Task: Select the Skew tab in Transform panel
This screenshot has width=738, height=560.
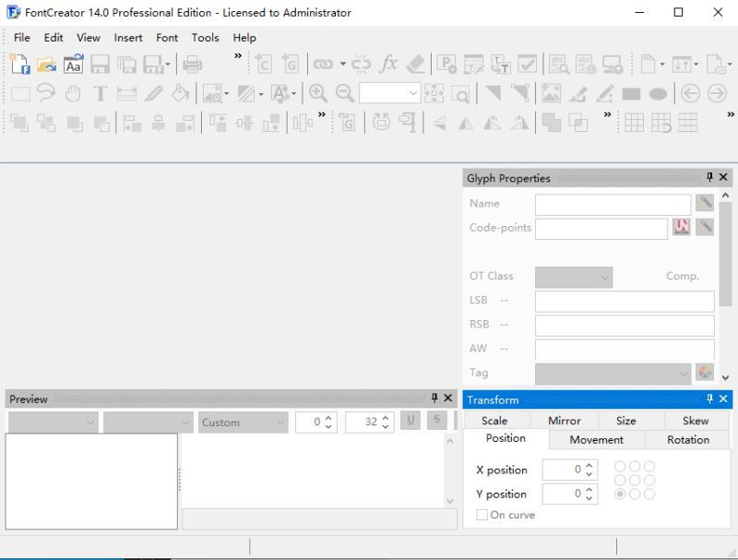Action: coord(696,421)
